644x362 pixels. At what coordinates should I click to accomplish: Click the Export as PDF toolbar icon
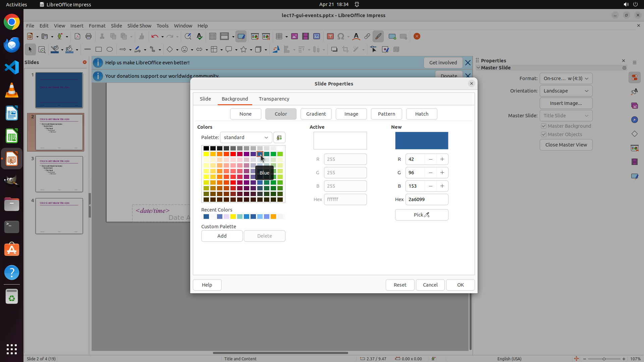[x=77, y=37]
